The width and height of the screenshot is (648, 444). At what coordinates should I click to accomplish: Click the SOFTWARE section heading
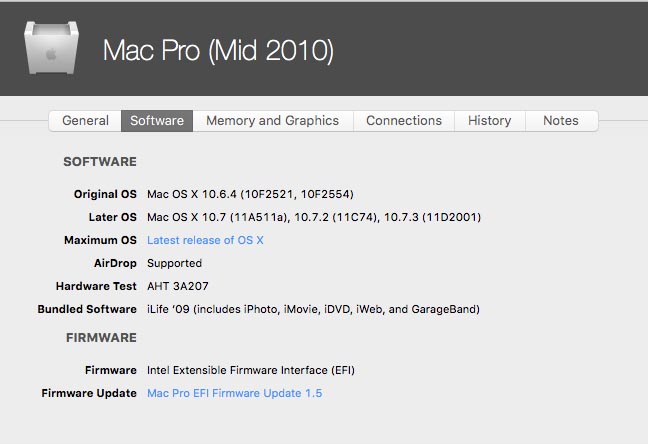point(100,162)
